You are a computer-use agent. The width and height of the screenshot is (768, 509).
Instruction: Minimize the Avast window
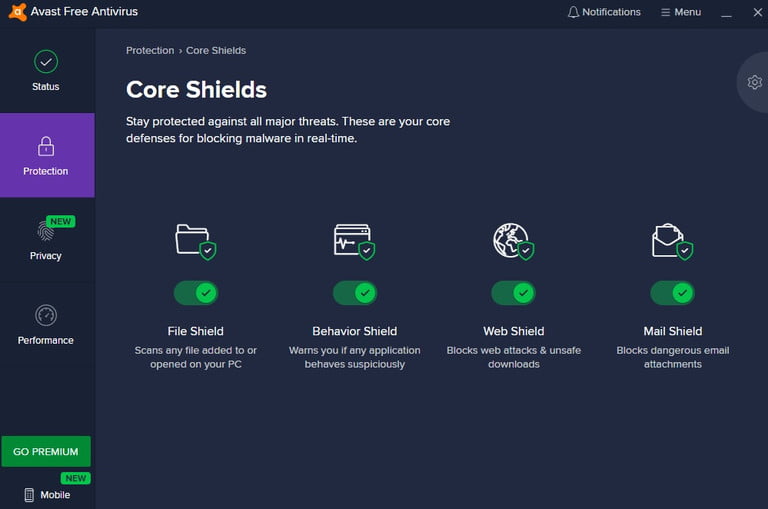point(726,13)
